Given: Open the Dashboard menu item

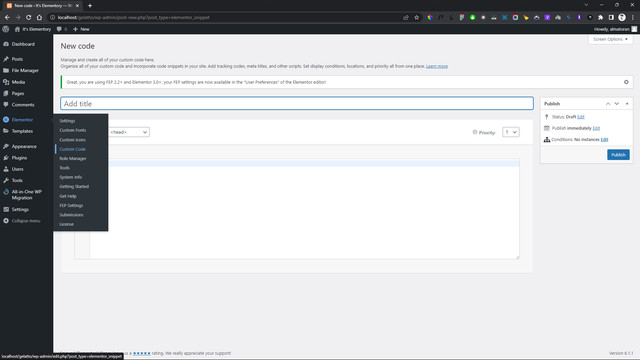Looking at the screenshot, I should click(23, 44).
